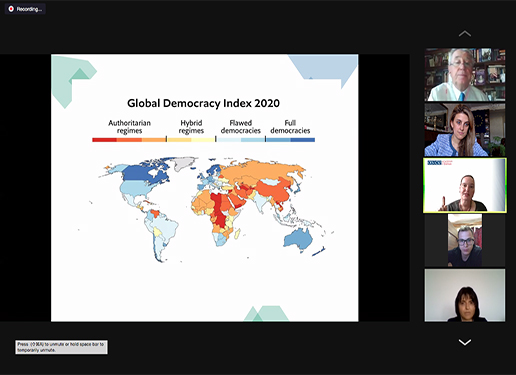Screen dimensions: 516x375
Task: Click the Authoritarian regimes legend label
Action: tap(129, 127)
